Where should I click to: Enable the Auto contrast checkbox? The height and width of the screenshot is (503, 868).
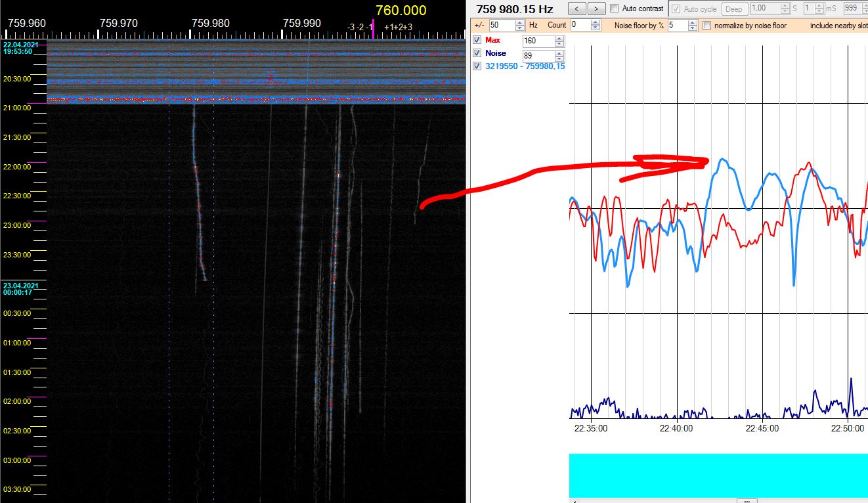615,9
